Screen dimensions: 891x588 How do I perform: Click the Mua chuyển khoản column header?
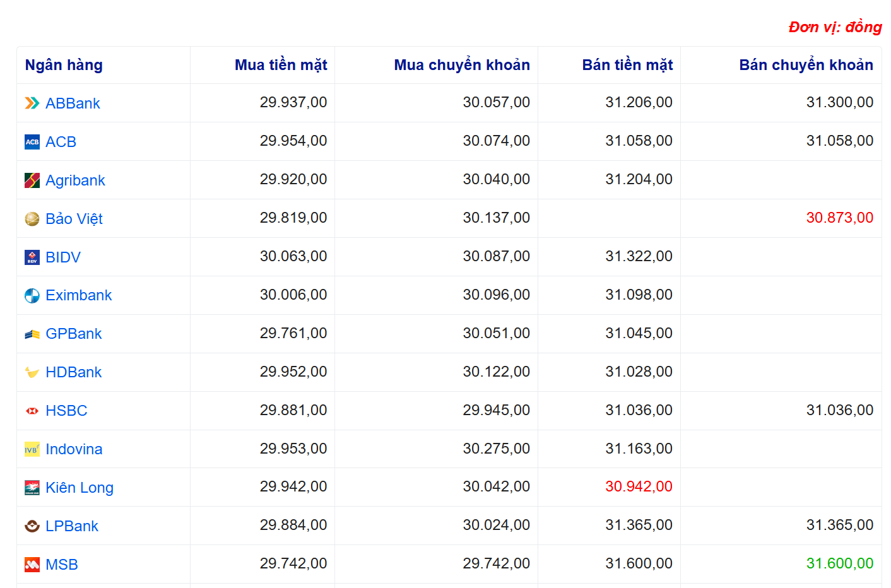pyautogui.click(x=462, y=65)
